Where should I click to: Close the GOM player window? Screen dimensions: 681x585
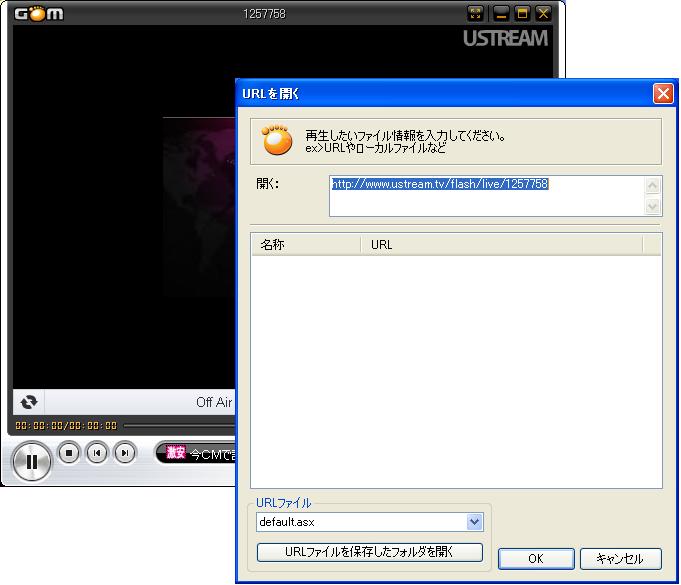click(x=543, y=13)
